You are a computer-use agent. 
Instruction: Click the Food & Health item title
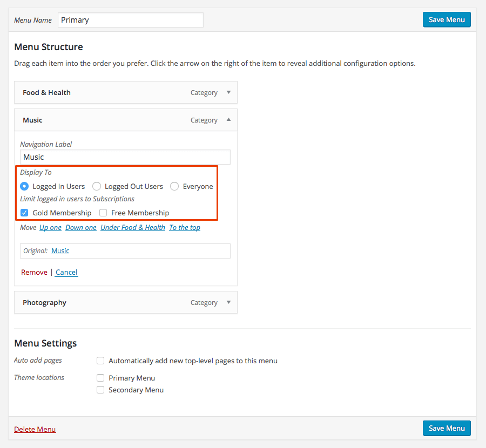click(46, 93)
